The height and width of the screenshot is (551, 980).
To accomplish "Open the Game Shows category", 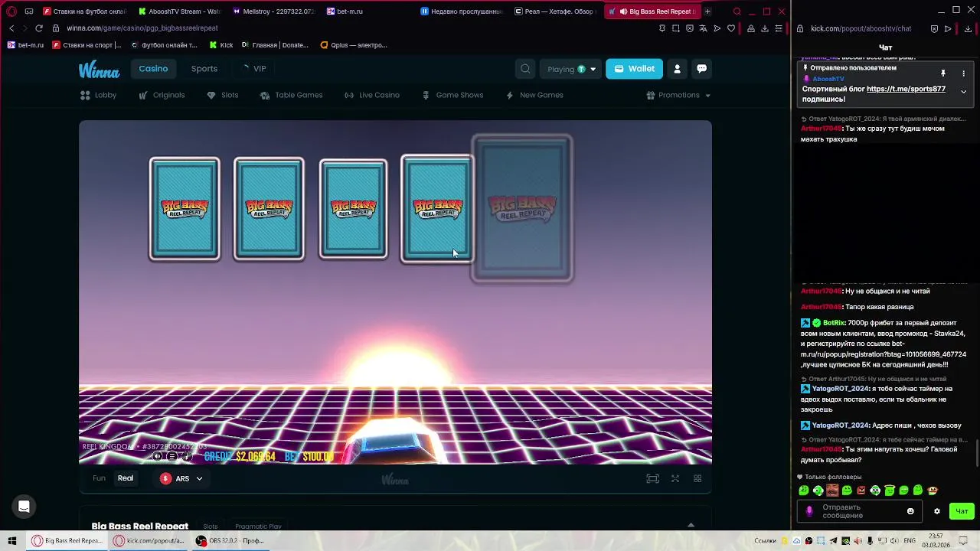I will (452, 95).
